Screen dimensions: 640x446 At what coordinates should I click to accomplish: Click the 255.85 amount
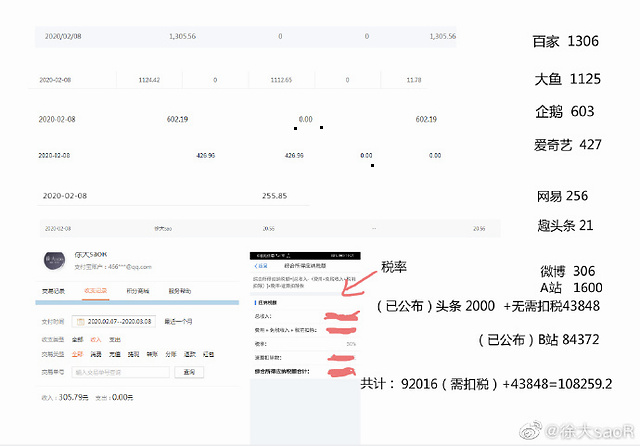[274, 196]
